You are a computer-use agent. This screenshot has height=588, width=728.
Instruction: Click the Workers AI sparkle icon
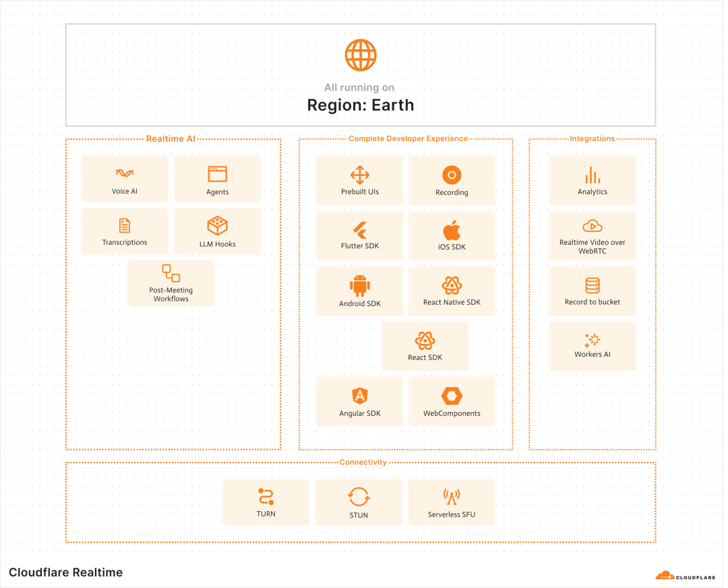[x=592, y=338]
